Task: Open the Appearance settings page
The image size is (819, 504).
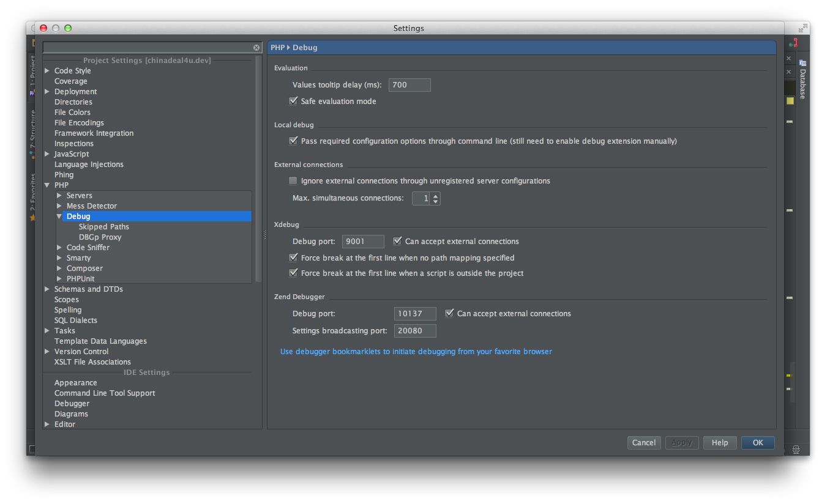Action: [75, 383]
